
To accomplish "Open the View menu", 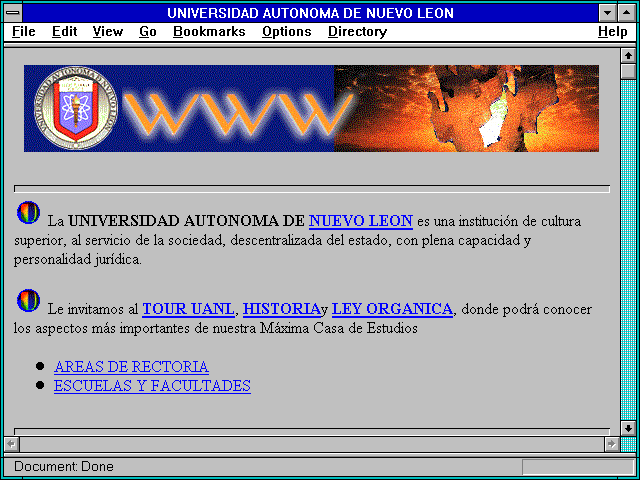I will [108, 32].
